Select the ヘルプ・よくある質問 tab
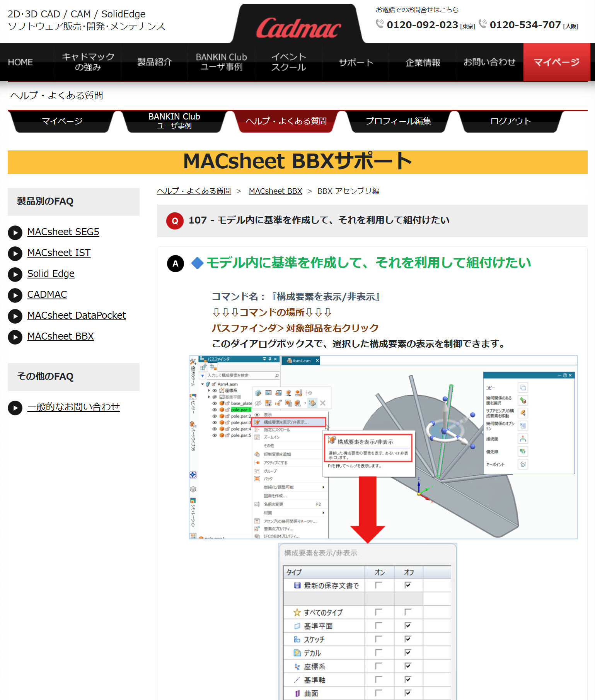This screenshot has width=595, height=700. click(x=286, y=121)
